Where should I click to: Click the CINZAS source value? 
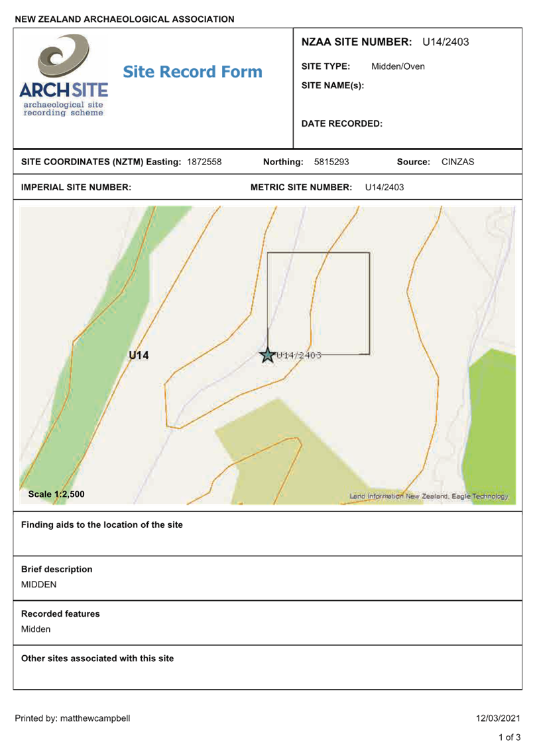(x=457, y=162)
